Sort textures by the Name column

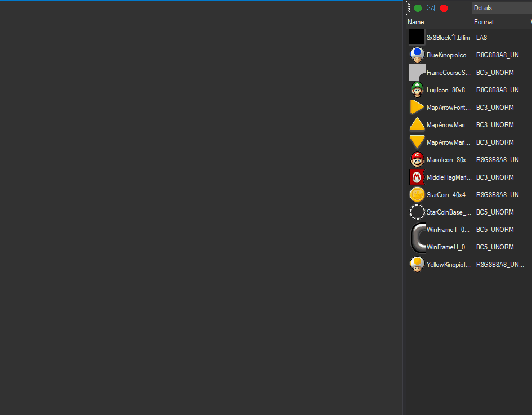(x=415, y=21)
